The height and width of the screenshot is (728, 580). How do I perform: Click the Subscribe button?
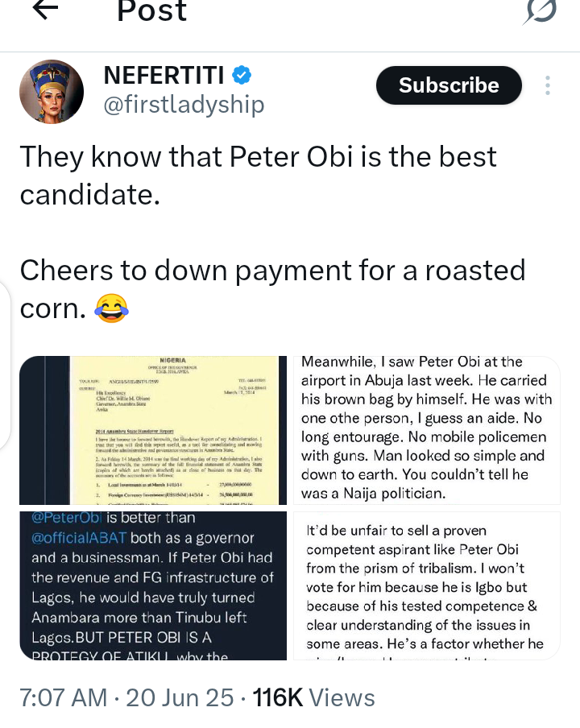pyautogui.click(x=449, y=85)
